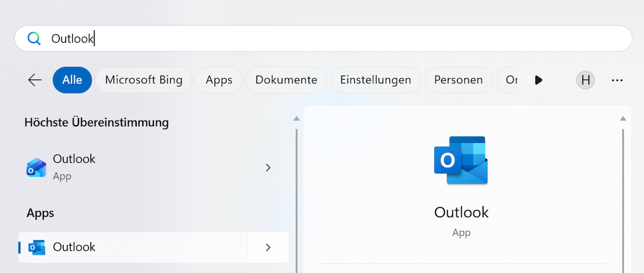The height and width of the screenshot is (273, 644).
Task: Switch to the Microsoft Bing filter
Action: pos(143,80)
